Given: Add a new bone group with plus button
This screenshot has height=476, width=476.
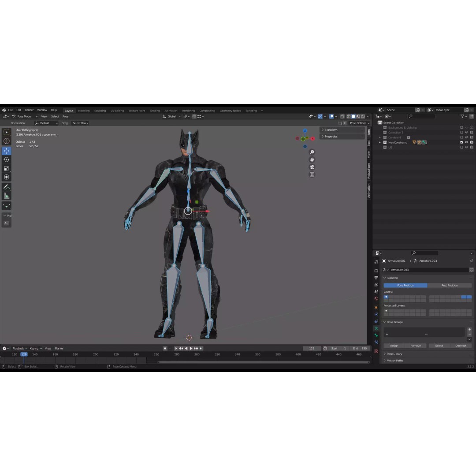Looking at the screenshot, I should point(469,330).
